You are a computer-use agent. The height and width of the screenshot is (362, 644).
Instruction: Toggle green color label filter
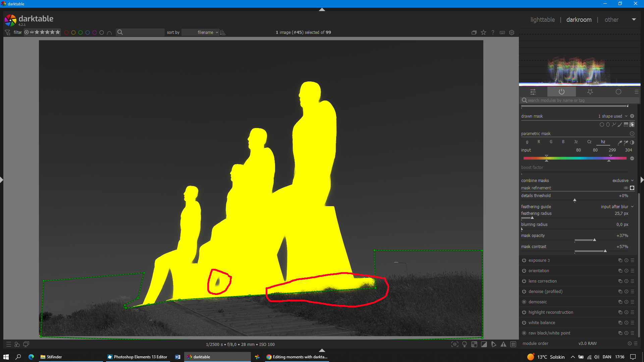point(80,33)
